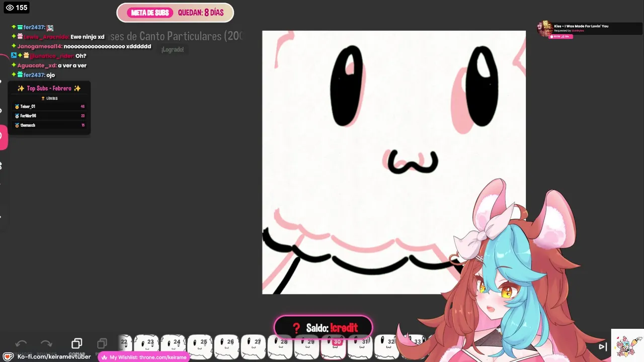Click username Lewis_Aracnido in chat

tap(46, 37)
